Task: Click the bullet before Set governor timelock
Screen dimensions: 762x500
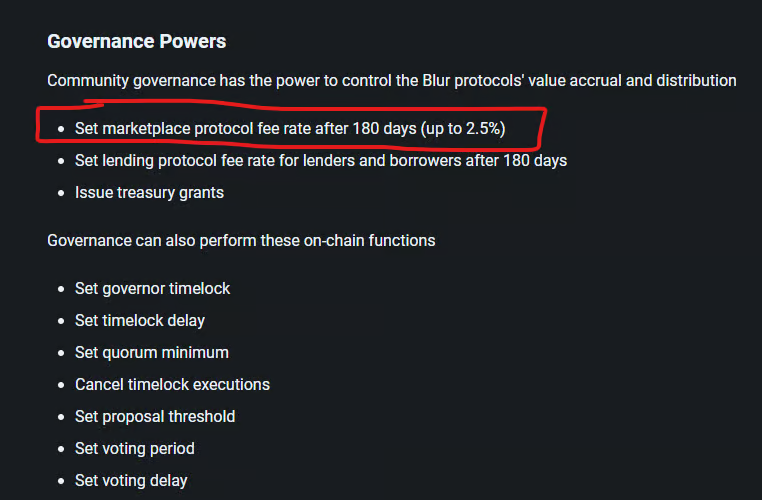Action: (x=61, y=289)
